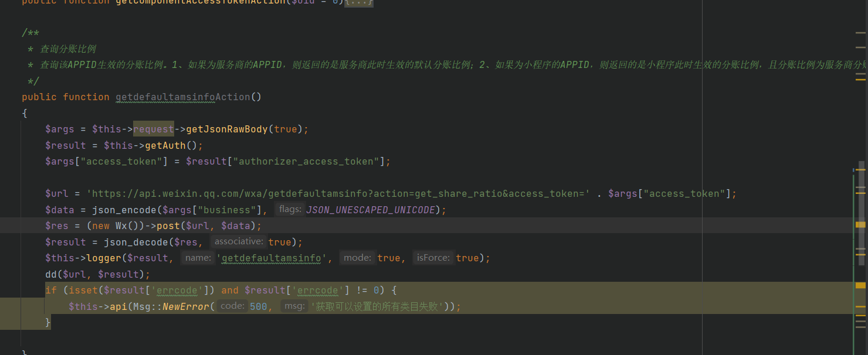Click the long 查询该APPID生效的分账比例 comment line

[x=446, y=64]
